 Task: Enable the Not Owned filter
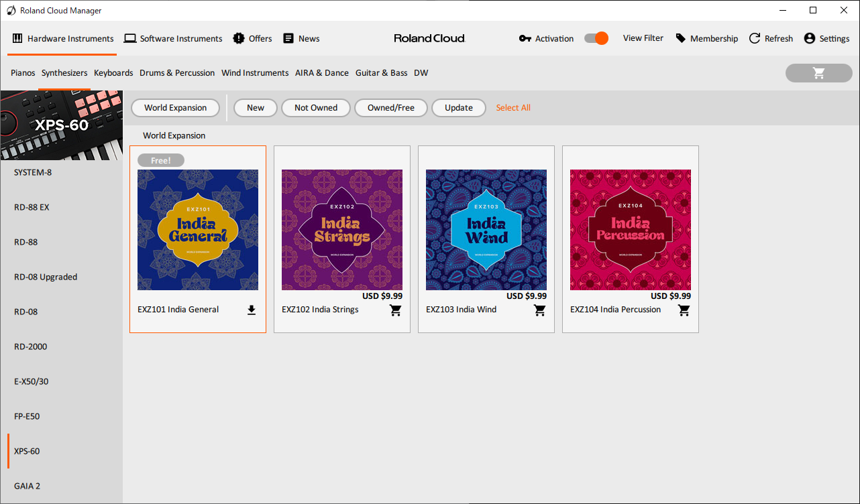pyautogui.click(x=316, y=108)
